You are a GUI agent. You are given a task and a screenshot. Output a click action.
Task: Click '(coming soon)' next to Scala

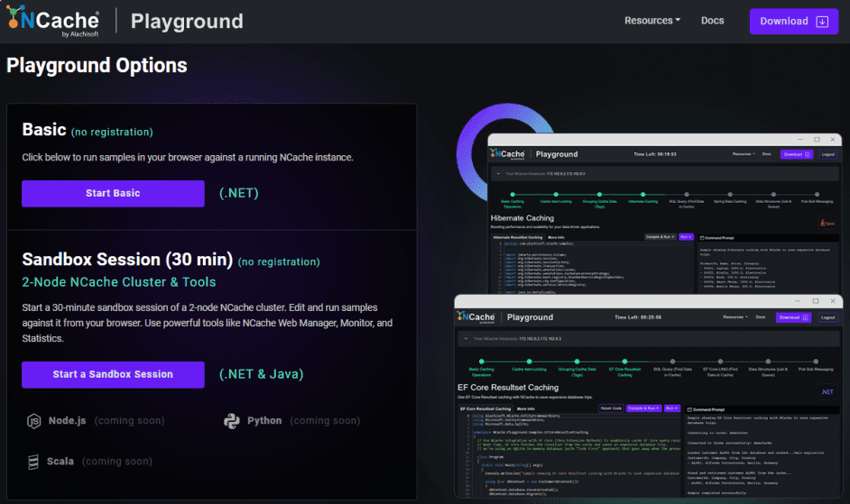[x=117, y=462]
